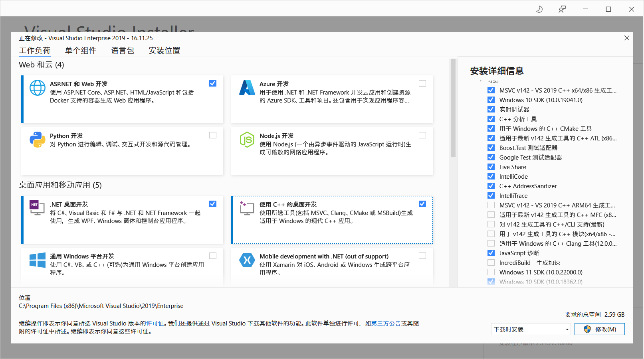Uncheck the C++ 分析工具 component
The height and width of the screenshot is (359, 644).
491,119
